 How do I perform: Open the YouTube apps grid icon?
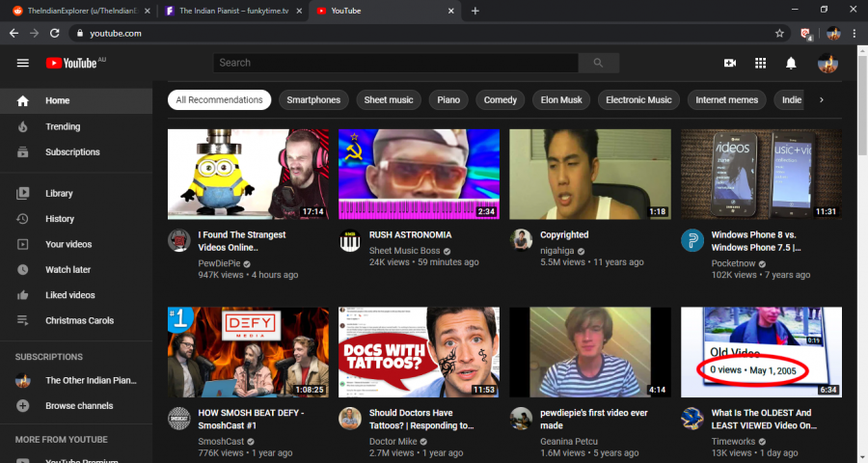(761, 63)
